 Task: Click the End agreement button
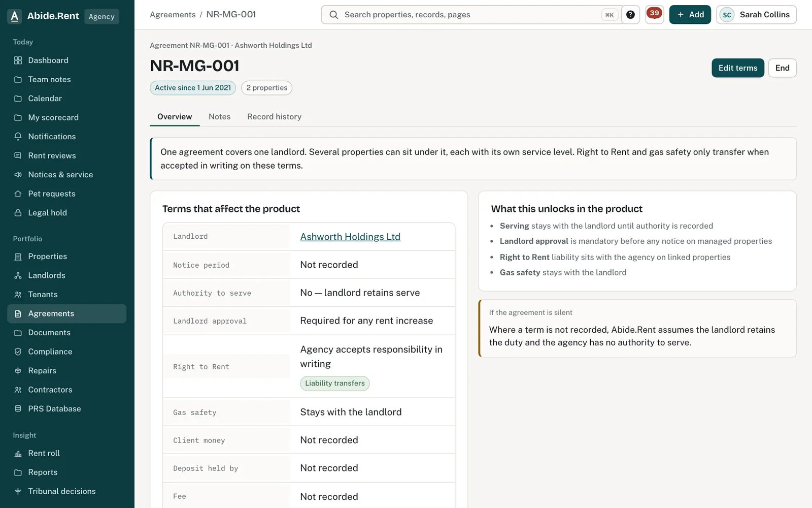pyautogui.click(x=782, y=68)
